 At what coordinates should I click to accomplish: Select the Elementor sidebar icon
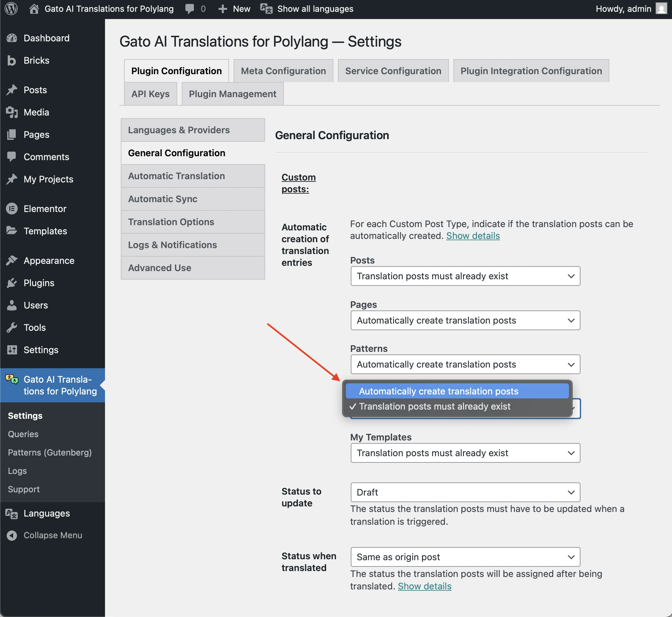12,208
